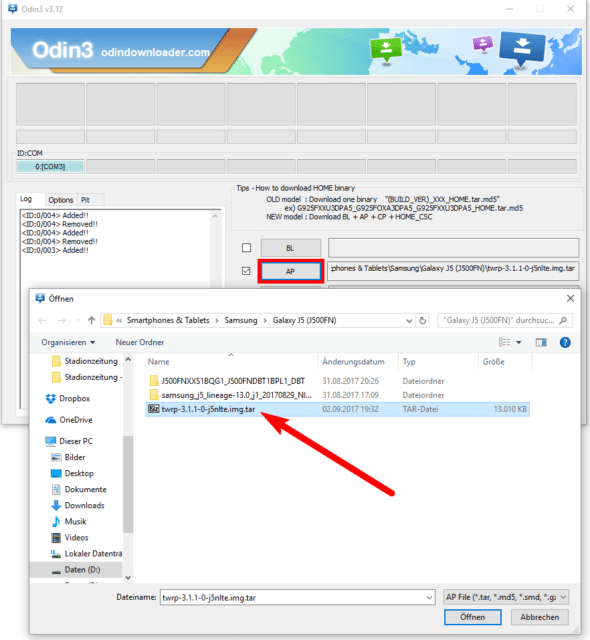This screenshot has height=640, width=590.
Task: Click the Stadionzeitung - folder in sidebar
Action: click(x=87, y=377)
